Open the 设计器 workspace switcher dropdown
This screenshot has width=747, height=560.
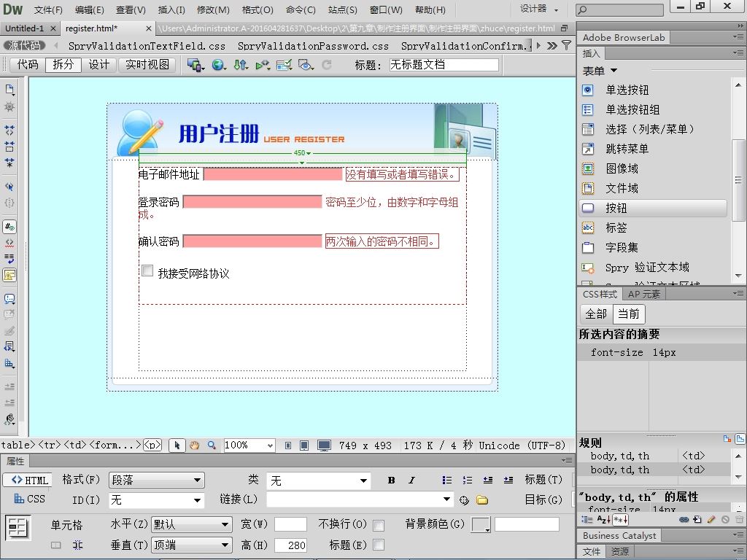pyautogui.click(x=538, y=9)
